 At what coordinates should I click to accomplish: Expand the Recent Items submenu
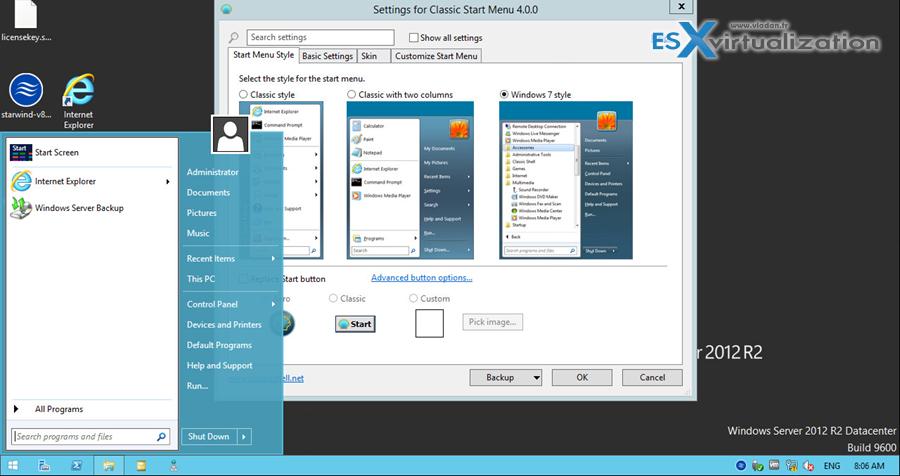click(273, 259)
